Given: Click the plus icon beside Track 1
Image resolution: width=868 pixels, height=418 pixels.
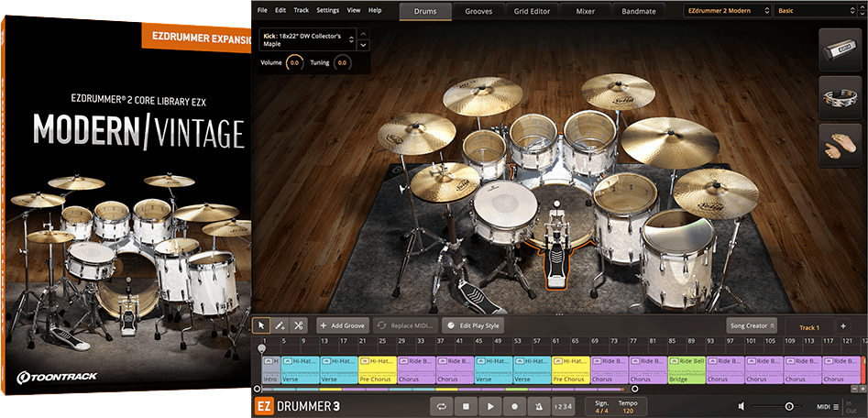Looking at the screenshot, I should pyautogui.click(x=843, y=326).
